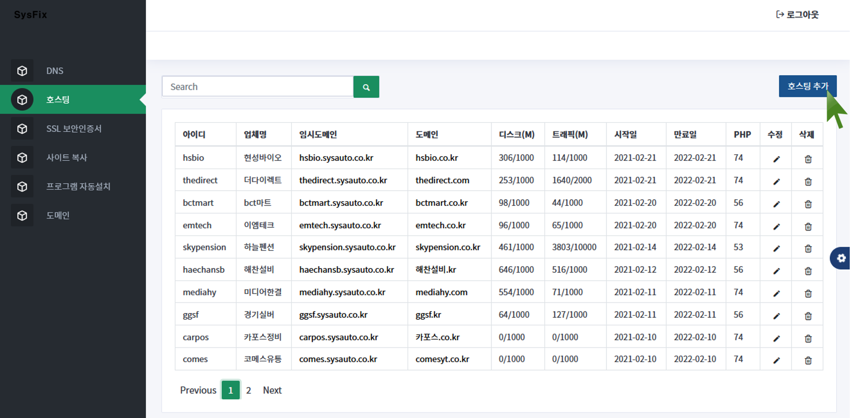Delete the comes hosting row

(808, 361)
